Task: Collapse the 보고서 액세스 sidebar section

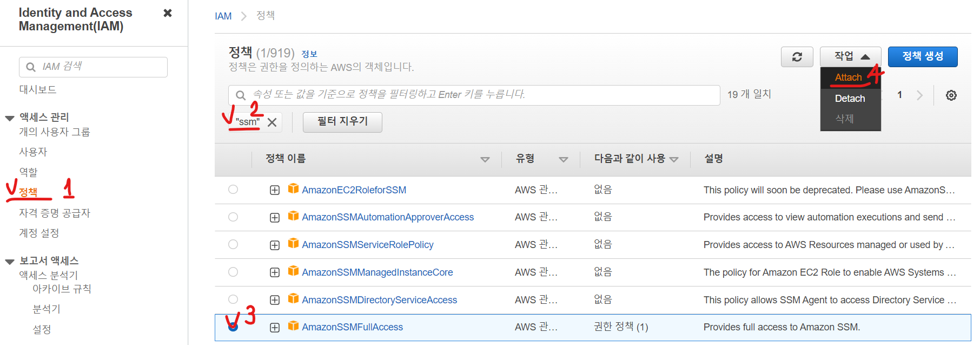Action: 10,262
